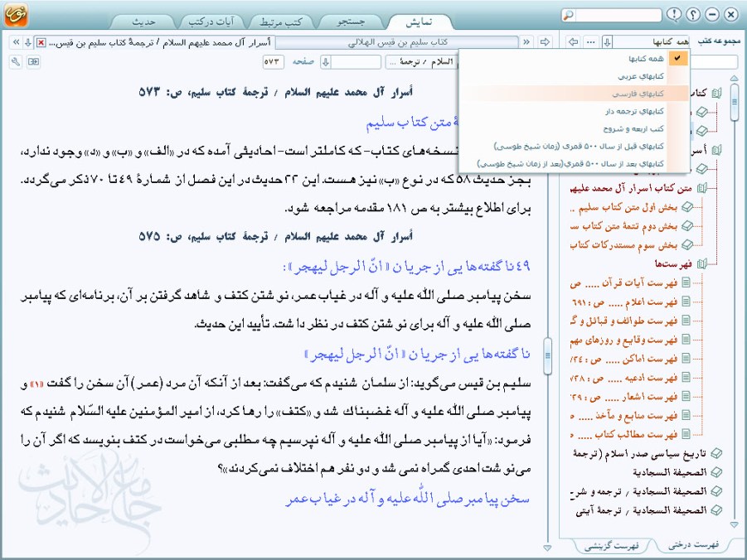
Task: Click the top search input field
Action: point(618,15)
